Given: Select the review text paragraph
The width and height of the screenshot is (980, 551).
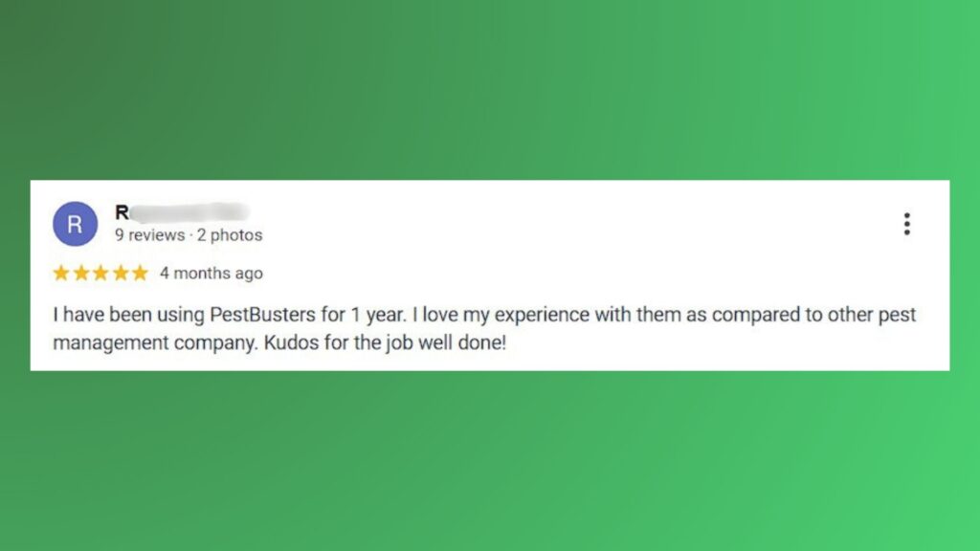Looking at the screenshot, I should coord(479,328).
